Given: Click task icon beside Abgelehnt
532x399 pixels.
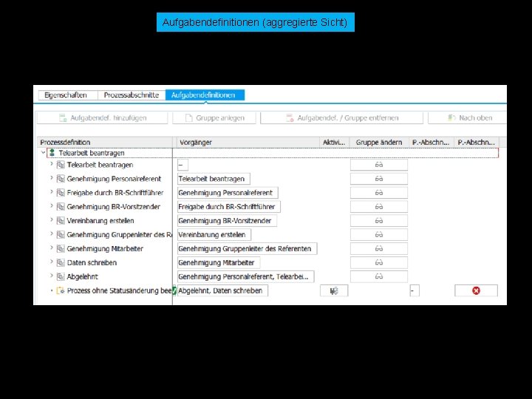Looking at the screenshot, I should pyautogui.click(x=61, y=276).
